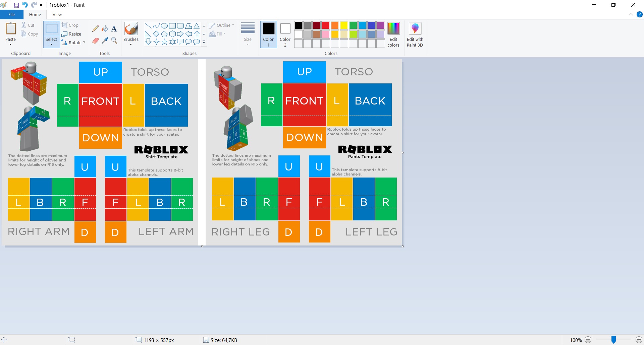644x345 pixels.
Task: Open the Edit colors dialog
Action: 393,35
